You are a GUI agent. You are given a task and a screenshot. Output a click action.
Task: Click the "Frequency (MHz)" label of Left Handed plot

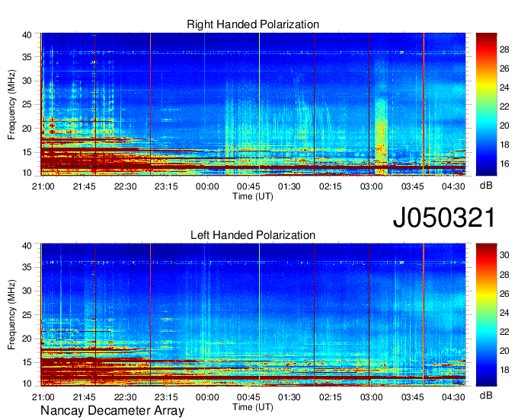12,315
